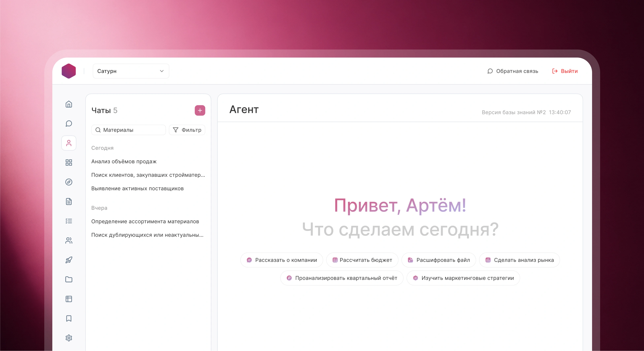Click Версия базы знаний №2 label
Viewport: 644px width, 351px height.
point(514,112)
